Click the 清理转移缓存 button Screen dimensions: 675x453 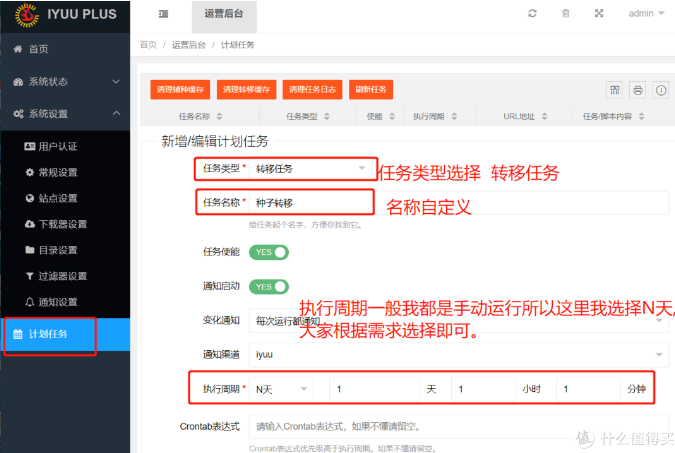[246, 90]
